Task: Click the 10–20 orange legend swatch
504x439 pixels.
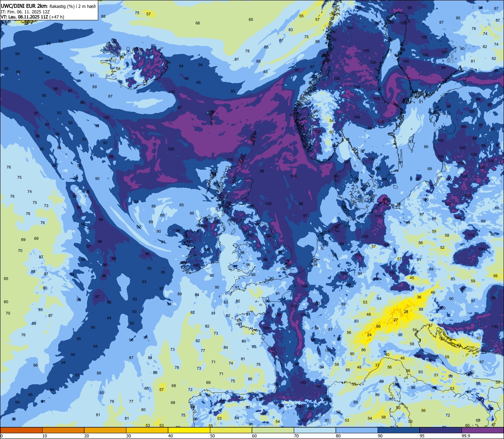Action: [x=63, y=430]
